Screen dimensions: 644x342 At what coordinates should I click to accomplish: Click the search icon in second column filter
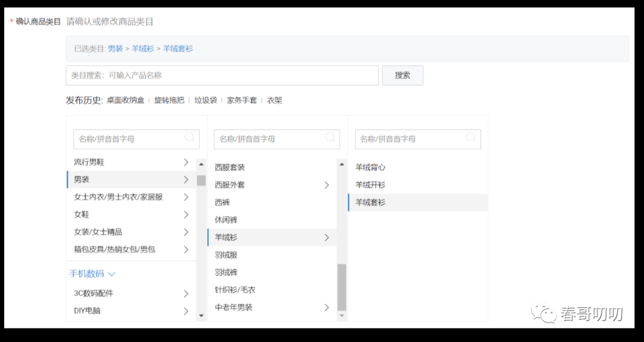click(x=330, y=138)
